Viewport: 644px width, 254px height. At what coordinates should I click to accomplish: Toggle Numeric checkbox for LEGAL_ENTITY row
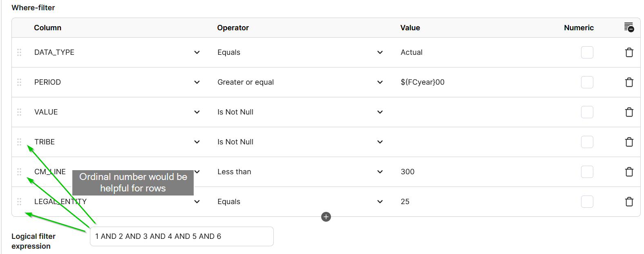[x=587, y=202]
